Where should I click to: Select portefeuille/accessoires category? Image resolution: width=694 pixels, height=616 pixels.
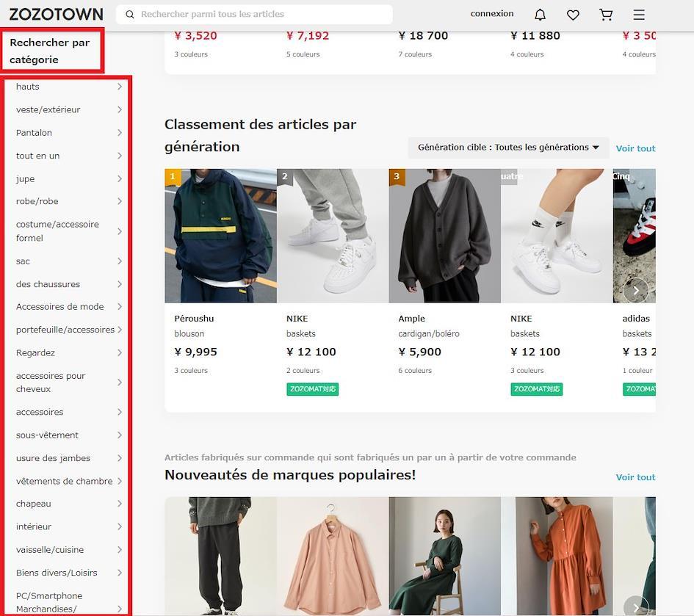pos(68,330)
